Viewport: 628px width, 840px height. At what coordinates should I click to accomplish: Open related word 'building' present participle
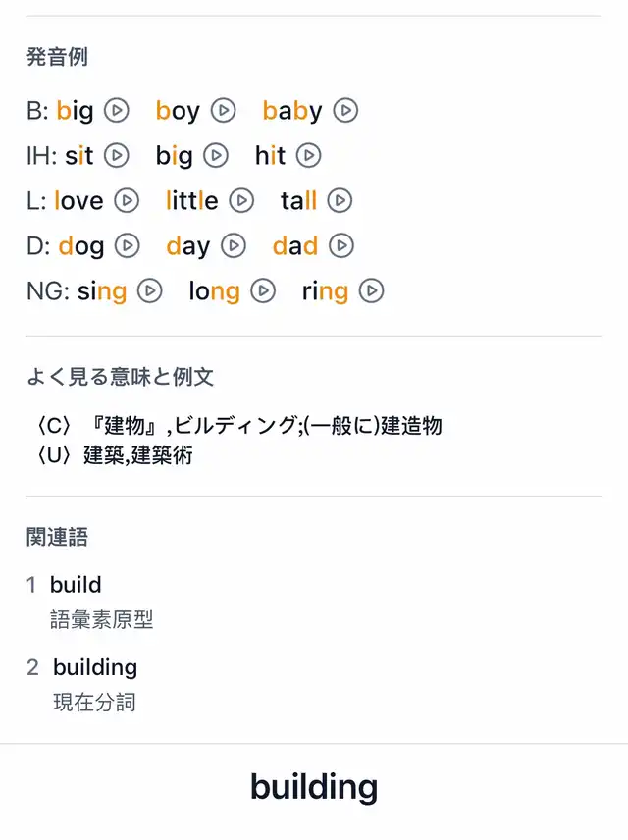[x=95, y=667]
